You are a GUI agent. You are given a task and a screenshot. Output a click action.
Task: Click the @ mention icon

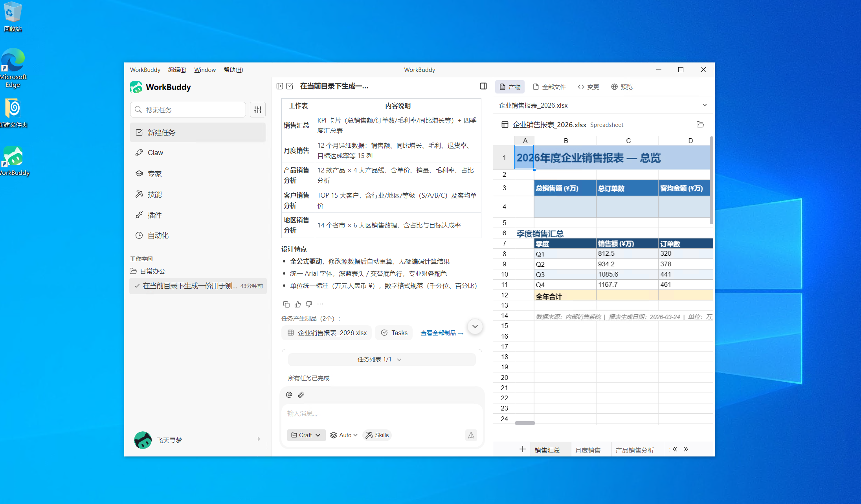[x=289, y=395]
